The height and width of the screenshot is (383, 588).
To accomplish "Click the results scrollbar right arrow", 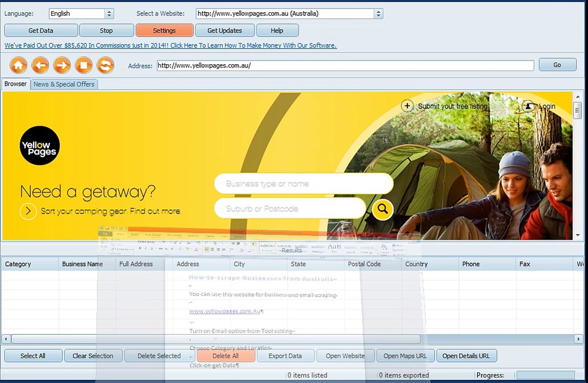I will pyautogui.click(x=578, y=339).
